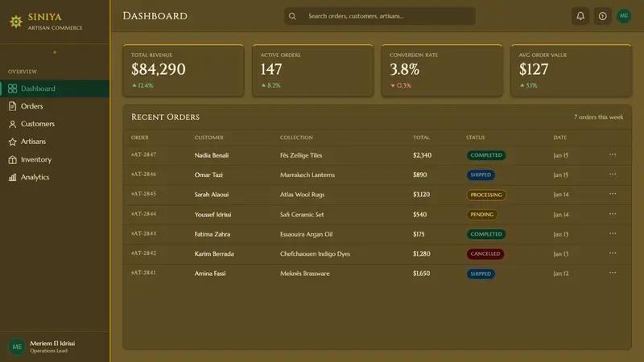Navigate to Customers
This screenshot has height=362, width=644.
[x=55, y=124]
